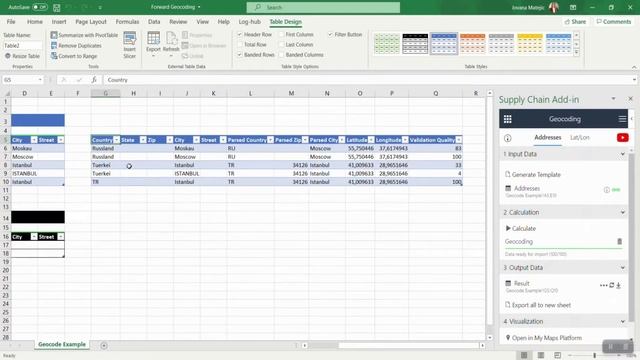This screenshot has height=360, width=640.
Task: Open the Validation Quality filter dropdown
Action: 459,140
